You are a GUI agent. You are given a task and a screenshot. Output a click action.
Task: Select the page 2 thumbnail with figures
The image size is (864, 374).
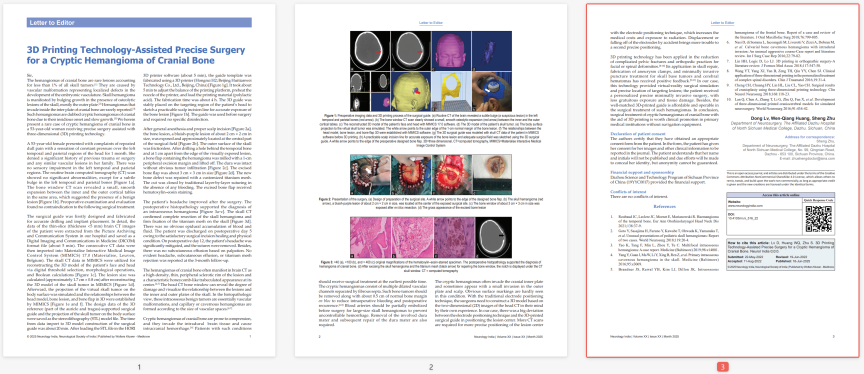(431, 180)
